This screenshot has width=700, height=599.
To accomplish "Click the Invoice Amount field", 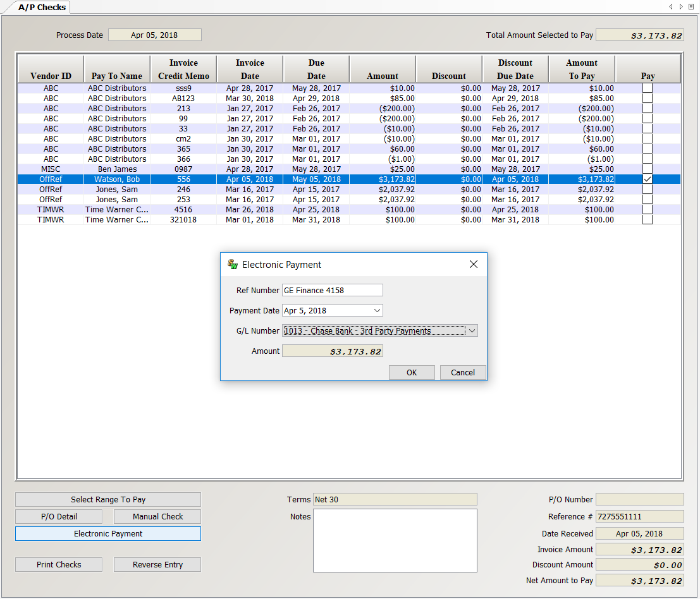I will pos(640,550).
